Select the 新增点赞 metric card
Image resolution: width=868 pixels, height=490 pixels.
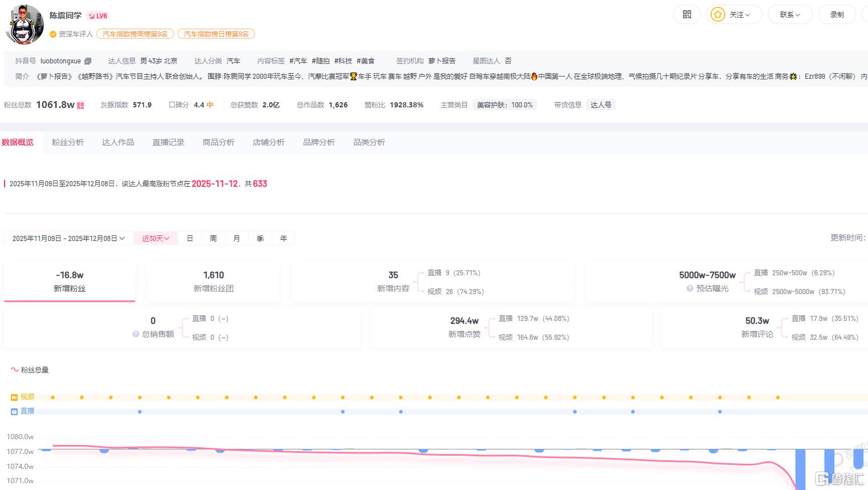coord(463,327)
